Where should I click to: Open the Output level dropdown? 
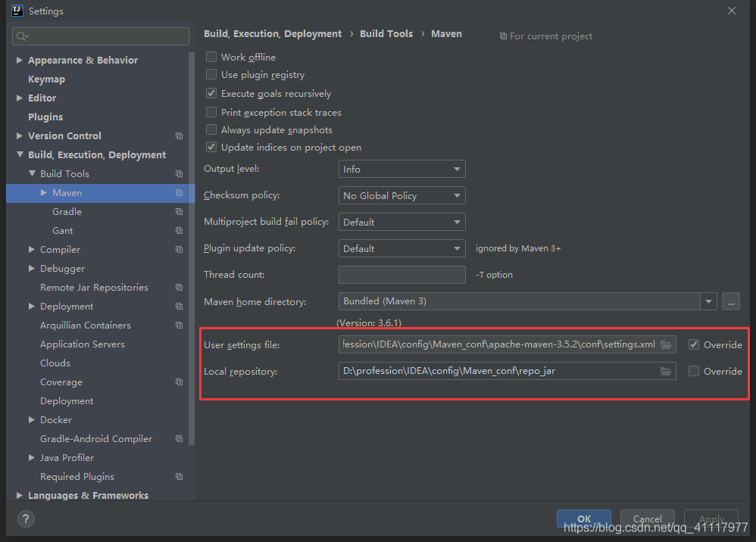tap(402, 169)
